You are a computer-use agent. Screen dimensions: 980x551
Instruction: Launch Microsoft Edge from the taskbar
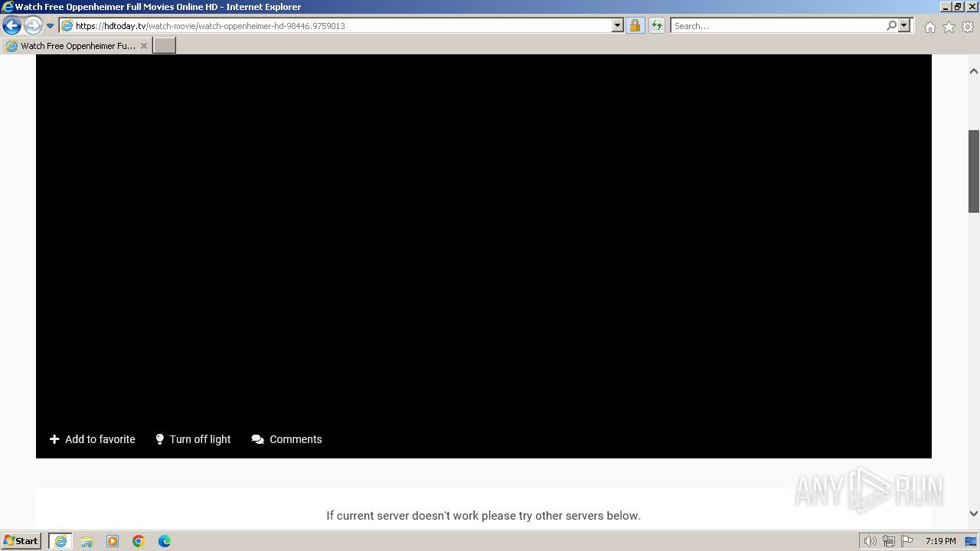click(165, 541)
